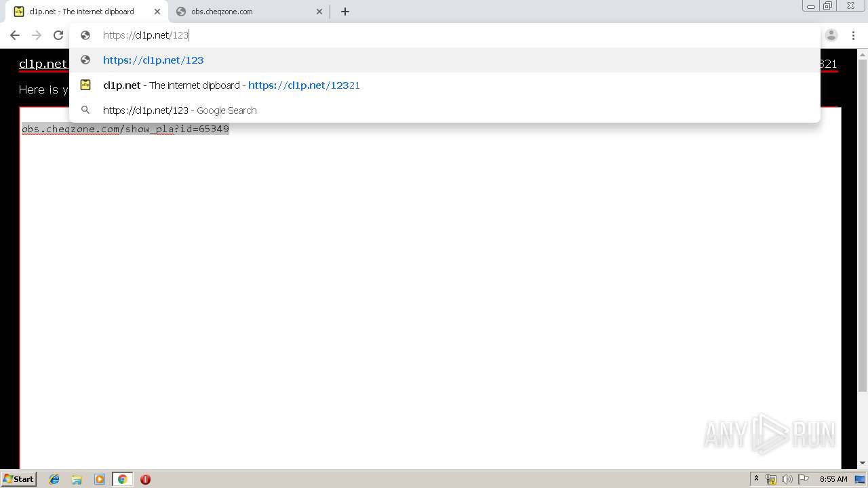Open the network tray icon
Image resolution: width=868 pixels, height=488 pixels.
click(x=771, y=479)
